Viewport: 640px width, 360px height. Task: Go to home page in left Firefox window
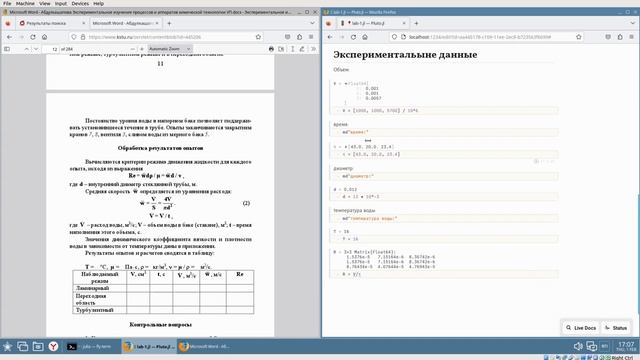pos(44,37)
